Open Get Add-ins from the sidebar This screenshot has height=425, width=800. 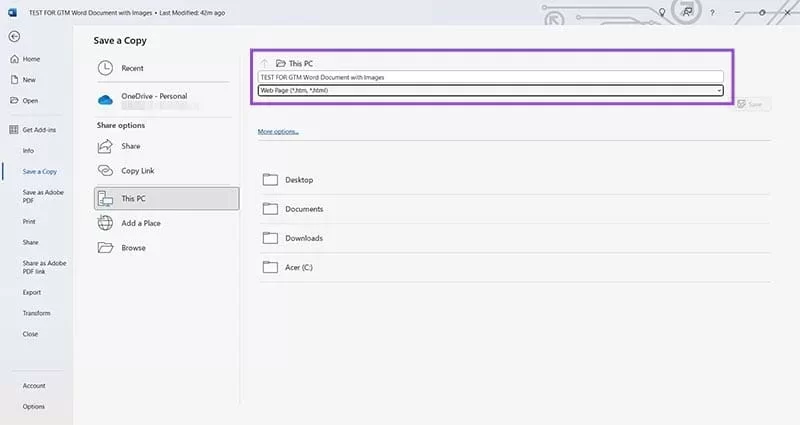click(x=41, y=130)
